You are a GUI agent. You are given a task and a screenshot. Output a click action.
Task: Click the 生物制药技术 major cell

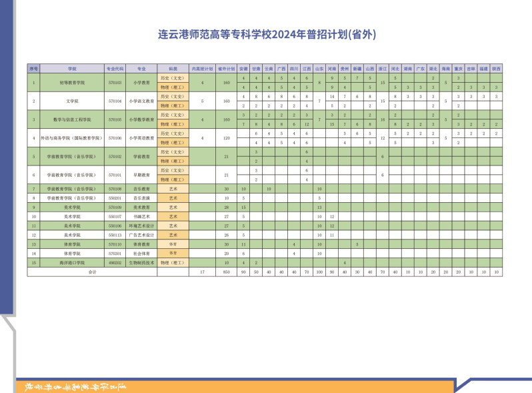tap(141, 263)
